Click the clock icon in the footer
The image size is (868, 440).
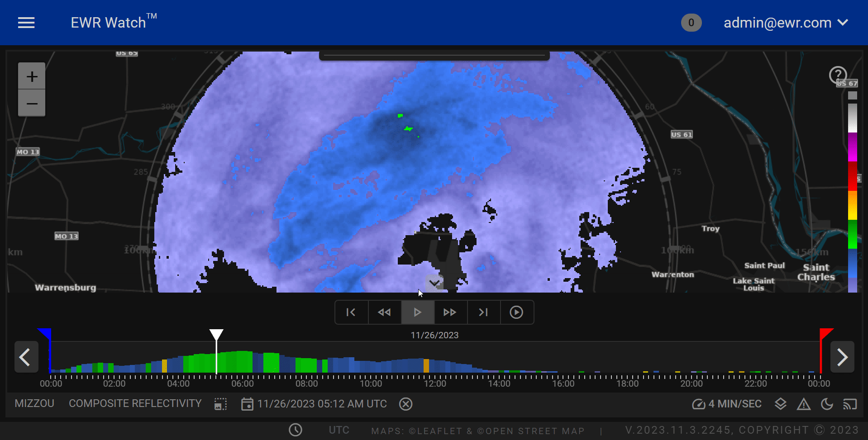(296, 430)
